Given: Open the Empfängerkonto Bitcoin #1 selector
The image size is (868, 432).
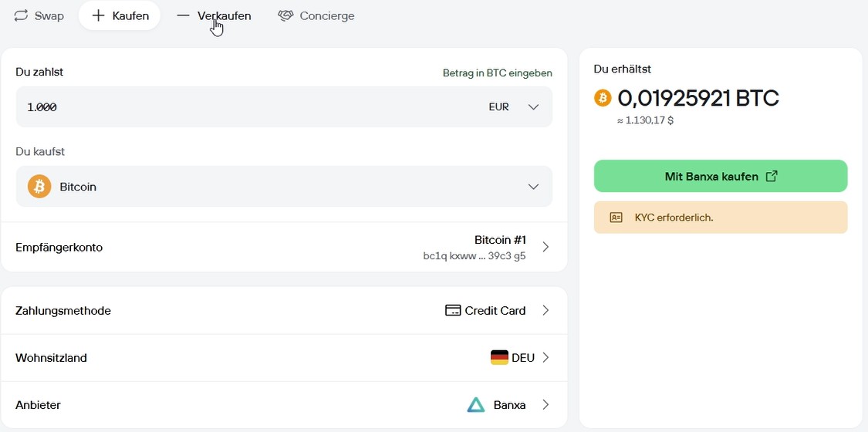Looking at the screenshot, I should 284,248.
